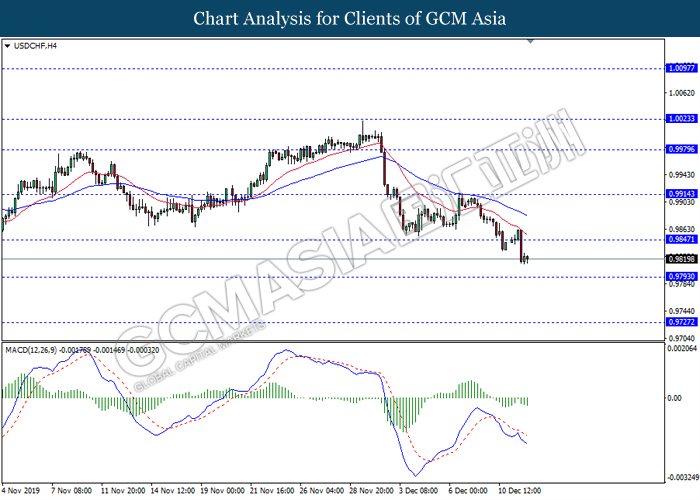Select the 1.00233 price level label
The image size is (700, 500).
681,119
